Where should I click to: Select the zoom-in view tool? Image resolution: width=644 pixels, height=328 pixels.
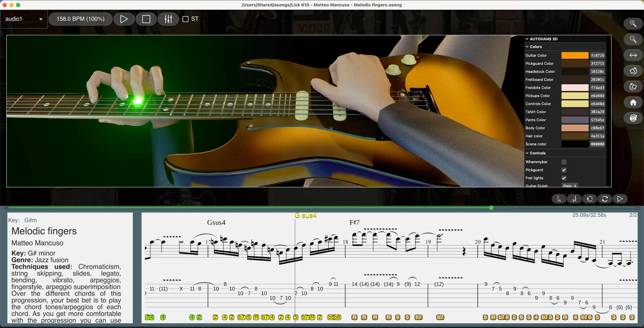click(634, 24)
